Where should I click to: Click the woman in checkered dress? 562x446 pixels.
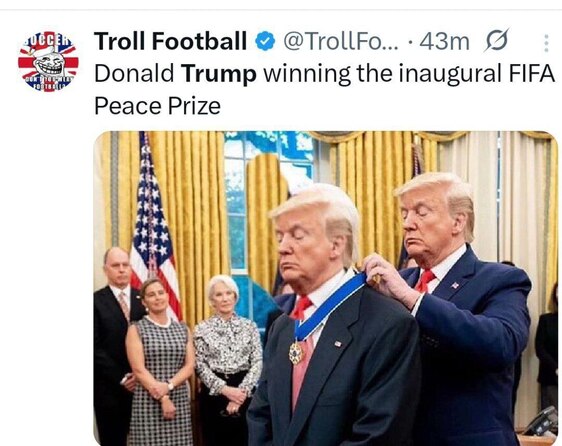coord(159,362)
